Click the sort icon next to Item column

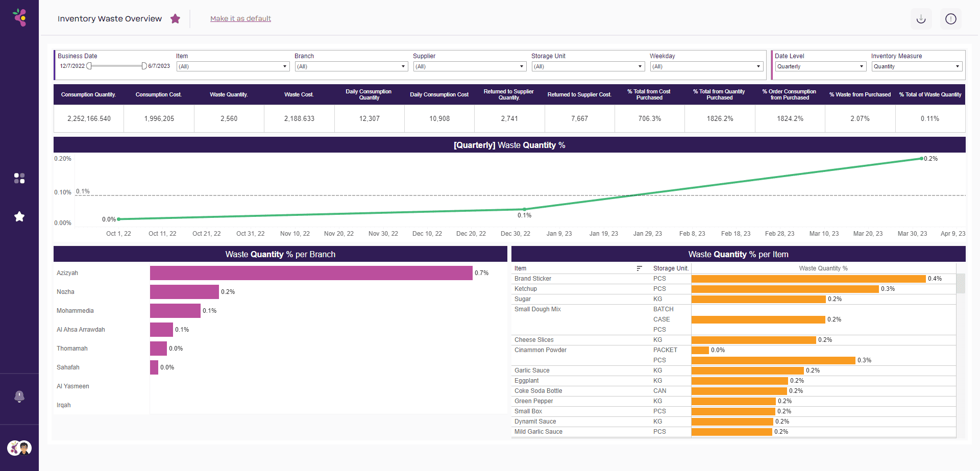coord(639,268)
